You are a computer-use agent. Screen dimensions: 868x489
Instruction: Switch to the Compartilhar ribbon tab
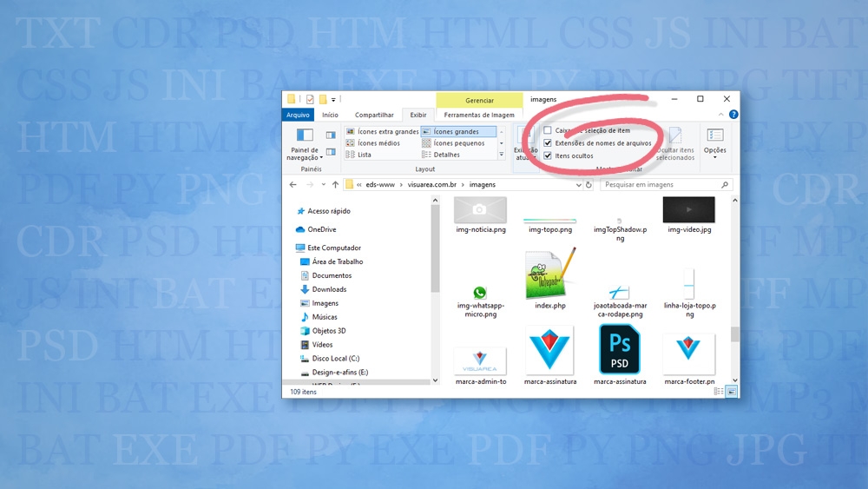pos(374,115)
